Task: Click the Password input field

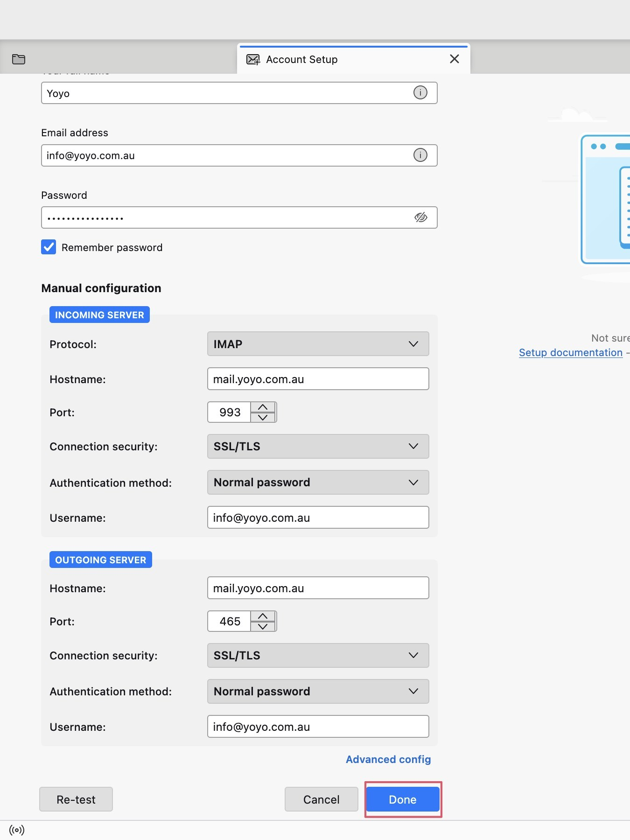Action: [x=239, y=217]
